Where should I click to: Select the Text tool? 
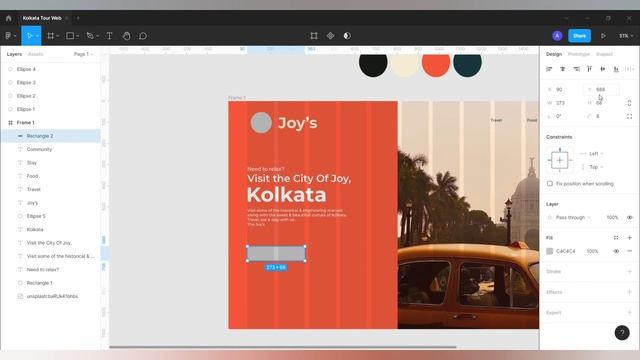(109, 36)
